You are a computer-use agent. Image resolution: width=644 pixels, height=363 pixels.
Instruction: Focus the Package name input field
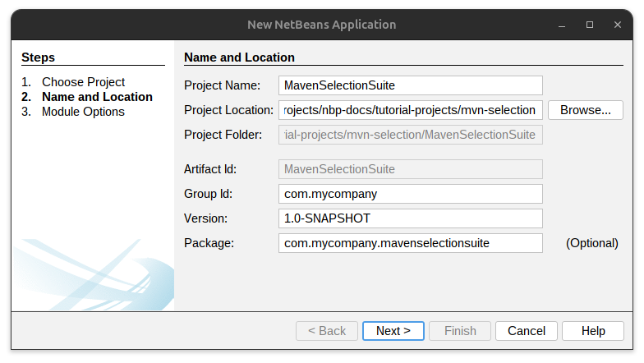(x=411, y=243)
